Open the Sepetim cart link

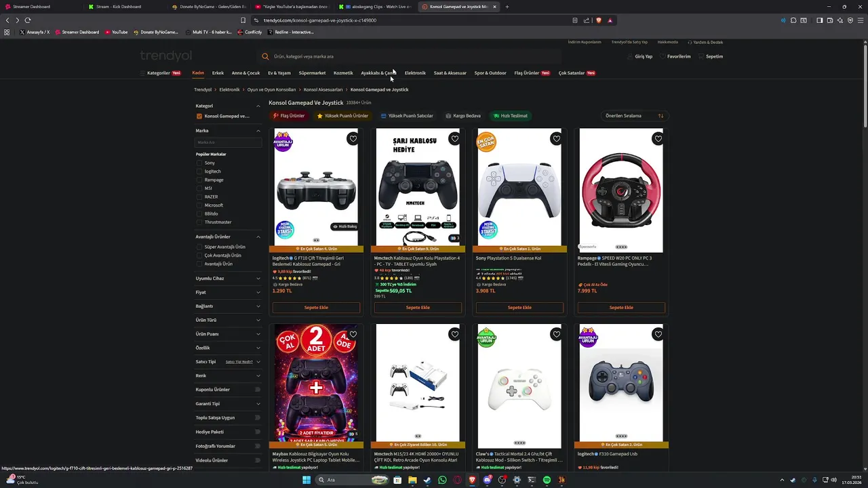[711, 56]
